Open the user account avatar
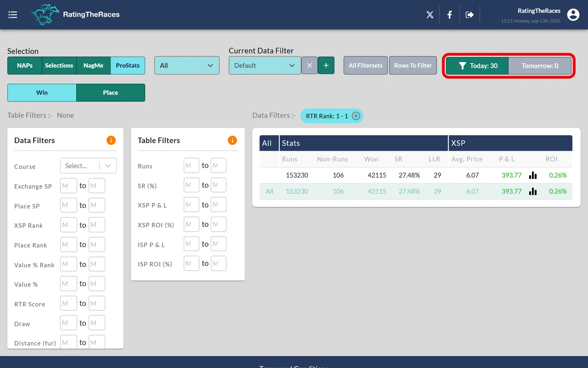This screenshot has width=588, height=368. [573, 15]
